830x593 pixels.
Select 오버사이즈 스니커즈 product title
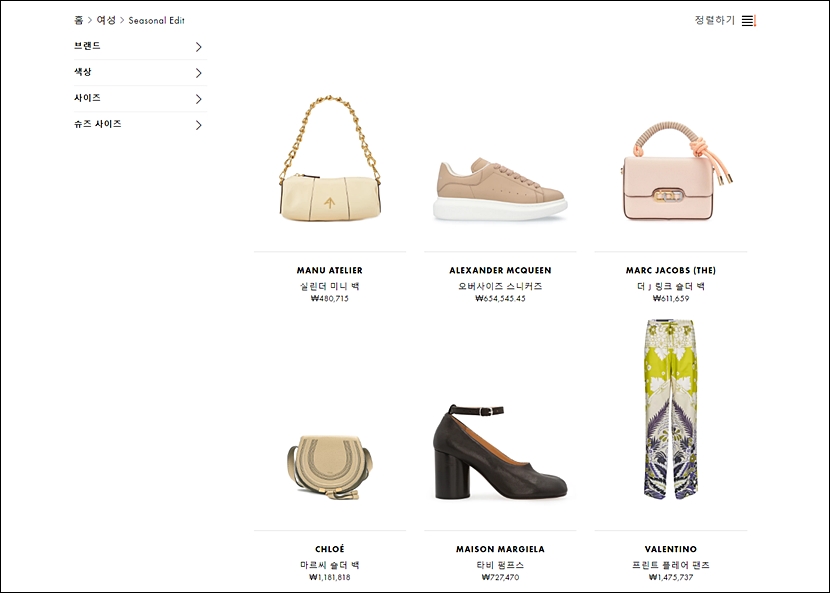(x=500, y=286)
